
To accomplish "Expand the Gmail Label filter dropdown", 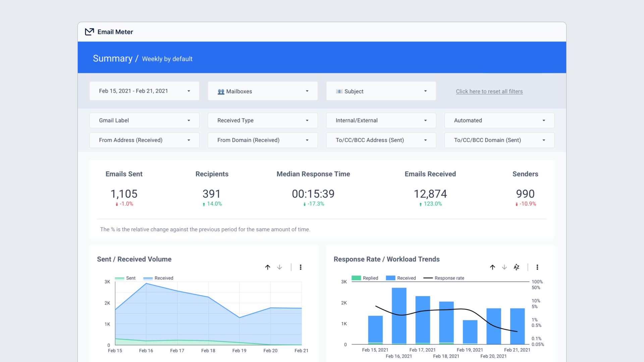I will [144, 120].
